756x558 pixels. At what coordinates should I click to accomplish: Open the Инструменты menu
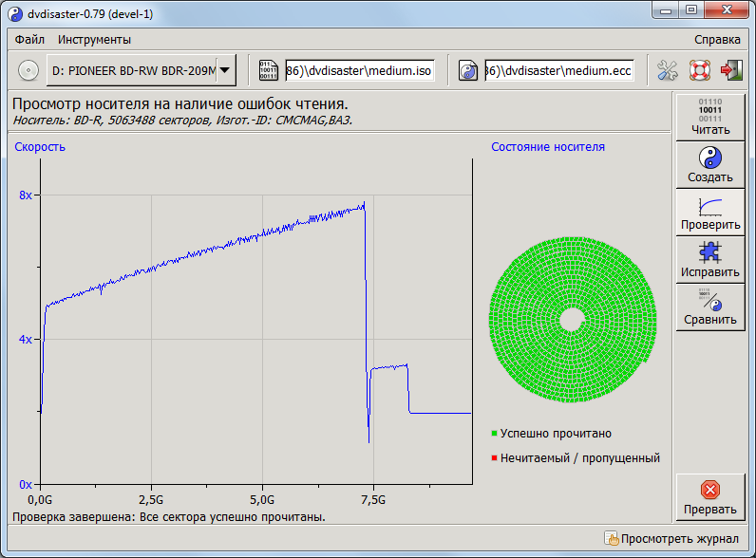(94, 40)
